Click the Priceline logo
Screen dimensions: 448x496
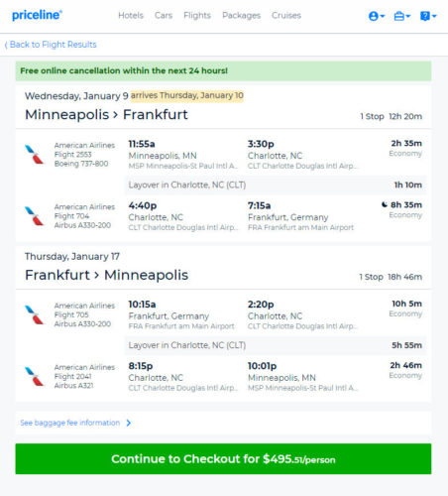37,15
